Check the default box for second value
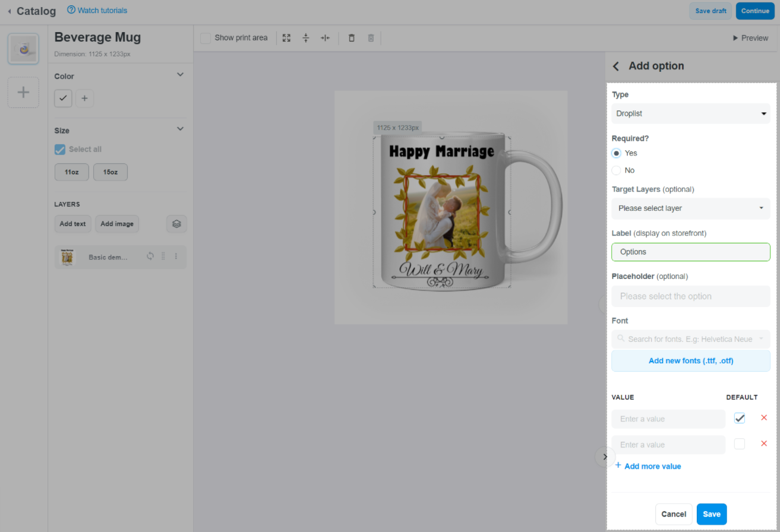This screenshot has width=780, height=532. pos(739,444)
